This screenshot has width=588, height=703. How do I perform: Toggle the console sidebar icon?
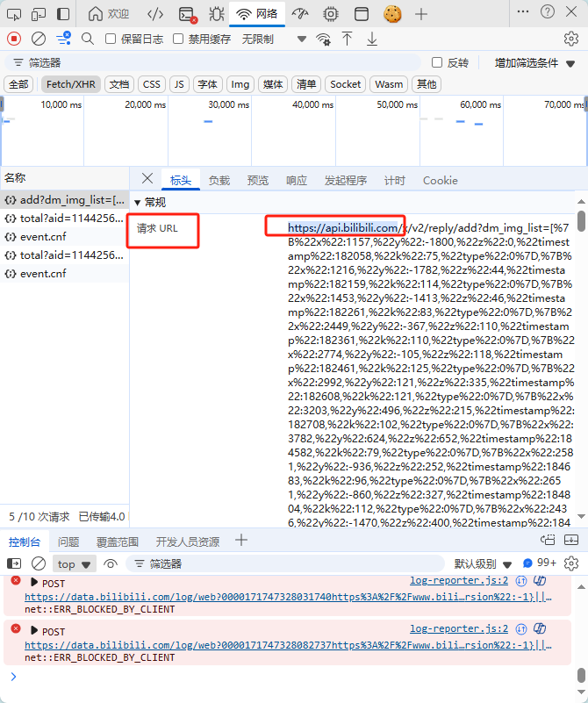pyautogui.click(x=14, y=563)
